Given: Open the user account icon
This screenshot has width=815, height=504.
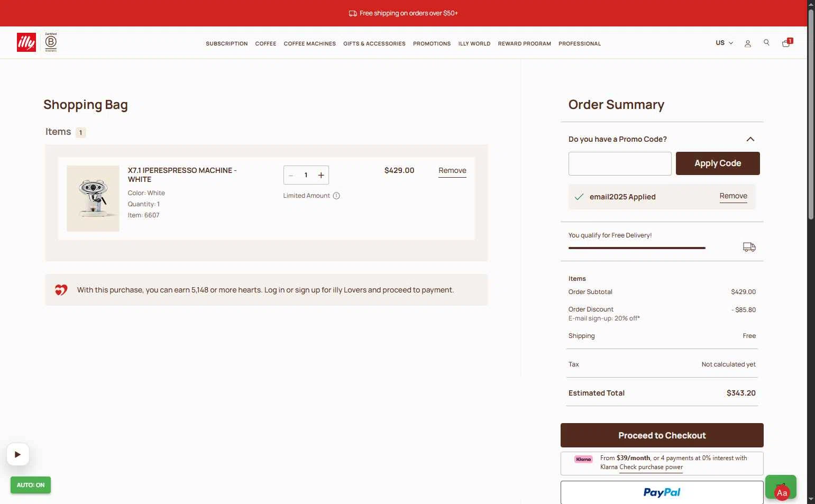Looking at the screenshot, I should point(747,43).
